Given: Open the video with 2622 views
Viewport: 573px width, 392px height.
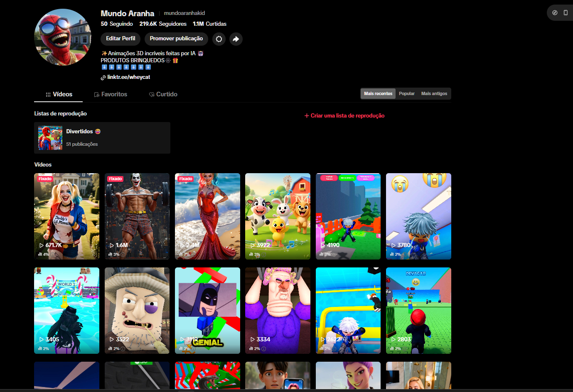Looking at the screenshot, I should [x=348, y=311].
